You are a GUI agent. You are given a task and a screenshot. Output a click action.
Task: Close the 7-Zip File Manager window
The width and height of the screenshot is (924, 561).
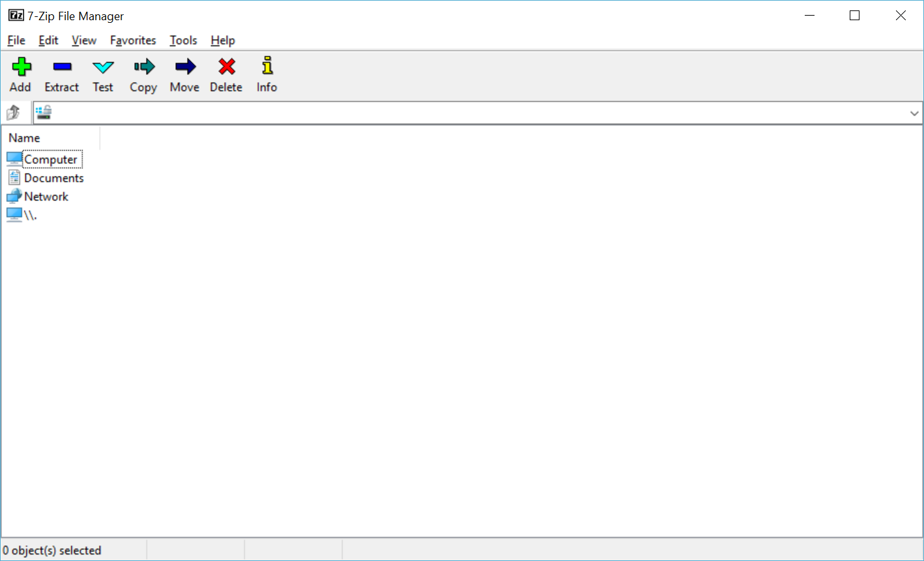(901, 16)
